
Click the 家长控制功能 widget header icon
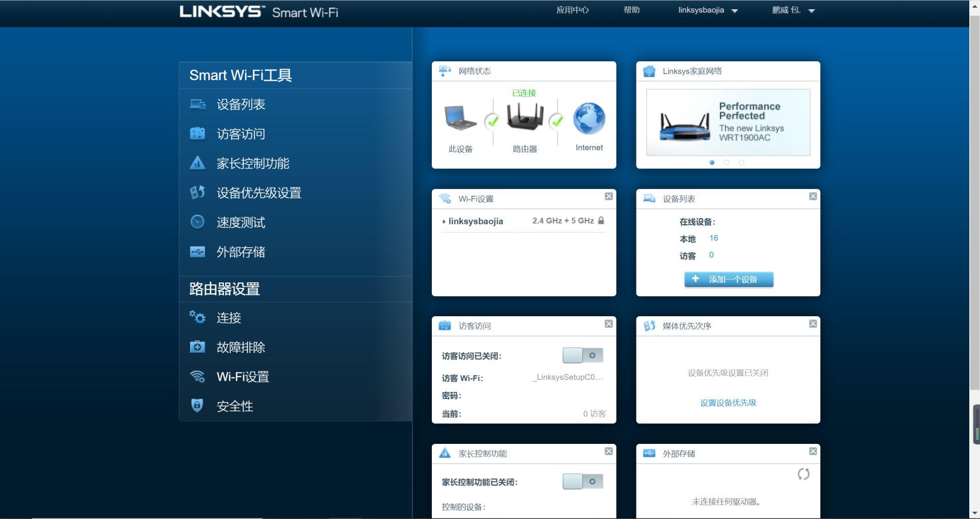point(445,453)
